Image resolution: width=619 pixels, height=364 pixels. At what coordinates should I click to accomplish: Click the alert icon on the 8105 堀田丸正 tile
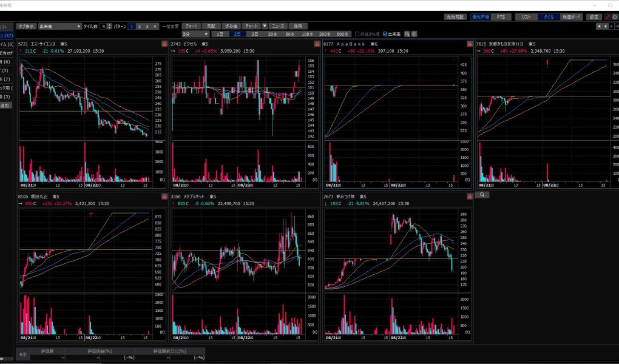164,197
